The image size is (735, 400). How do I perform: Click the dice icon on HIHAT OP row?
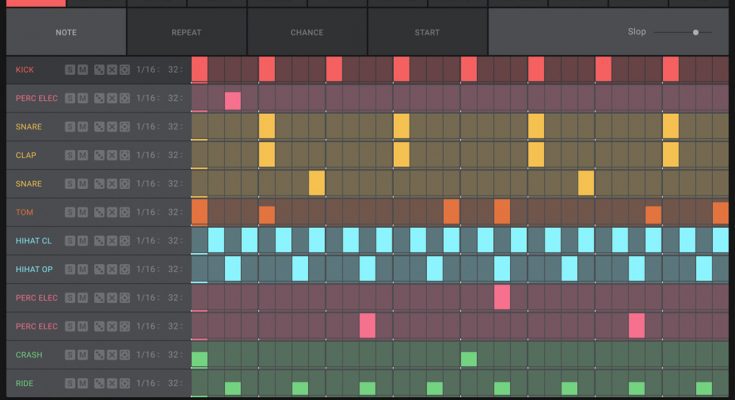(98, 270)
